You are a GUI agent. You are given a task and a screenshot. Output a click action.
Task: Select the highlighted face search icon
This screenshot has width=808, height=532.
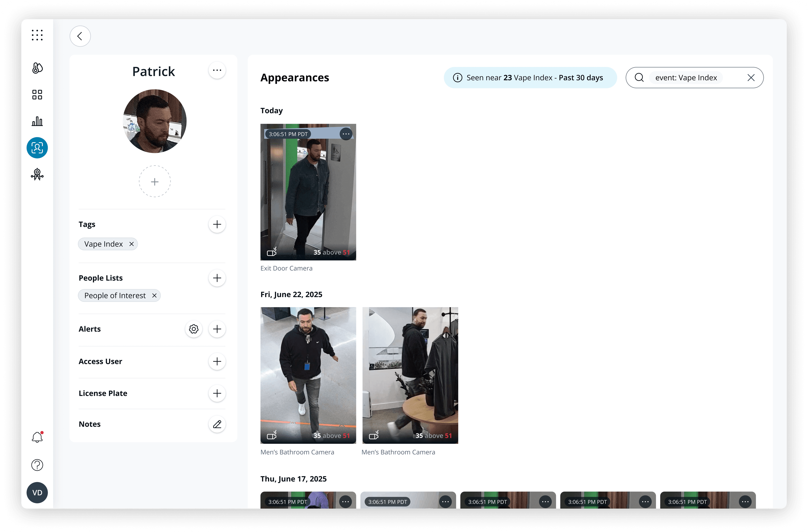(37, 148)
